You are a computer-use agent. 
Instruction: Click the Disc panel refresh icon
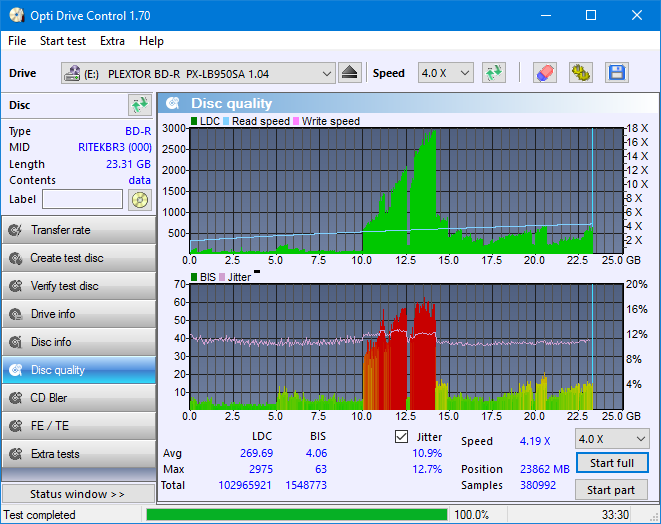[x=140, y=105]
